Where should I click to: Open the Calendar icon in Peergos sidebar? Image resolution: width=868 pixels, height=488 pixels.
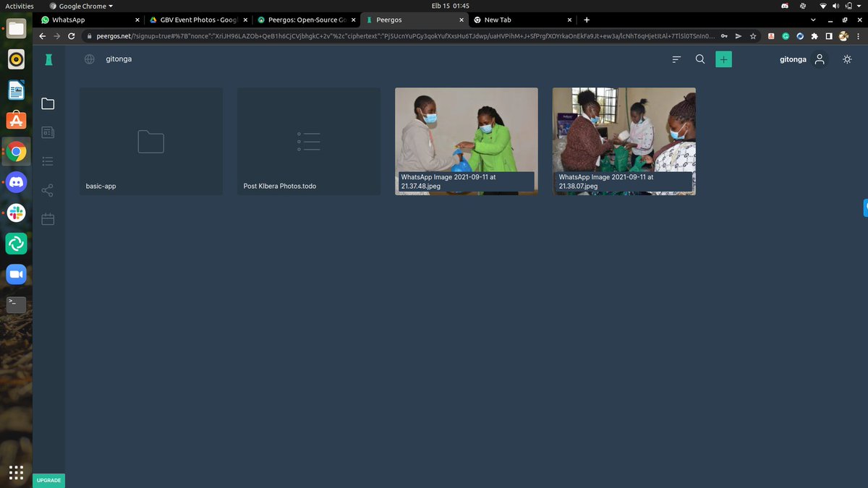coord(48,219)
